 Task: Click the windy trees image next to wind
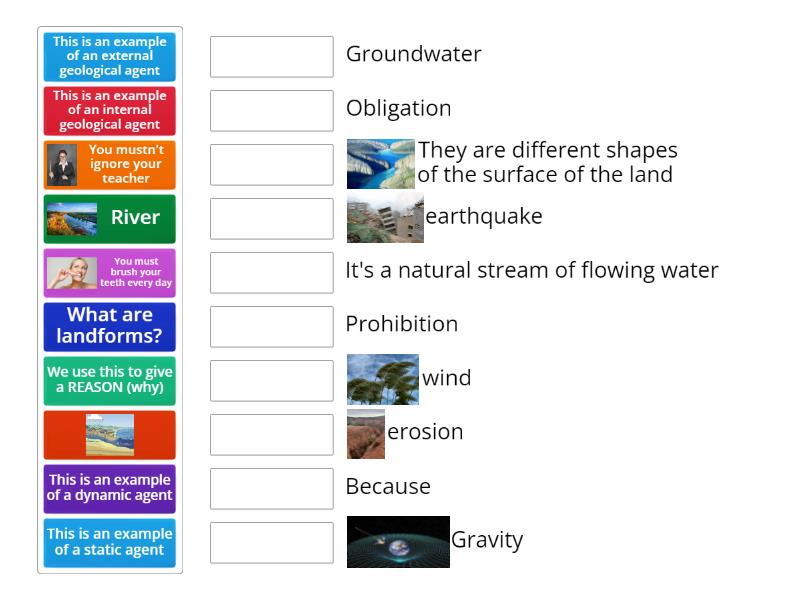[383, 378]
